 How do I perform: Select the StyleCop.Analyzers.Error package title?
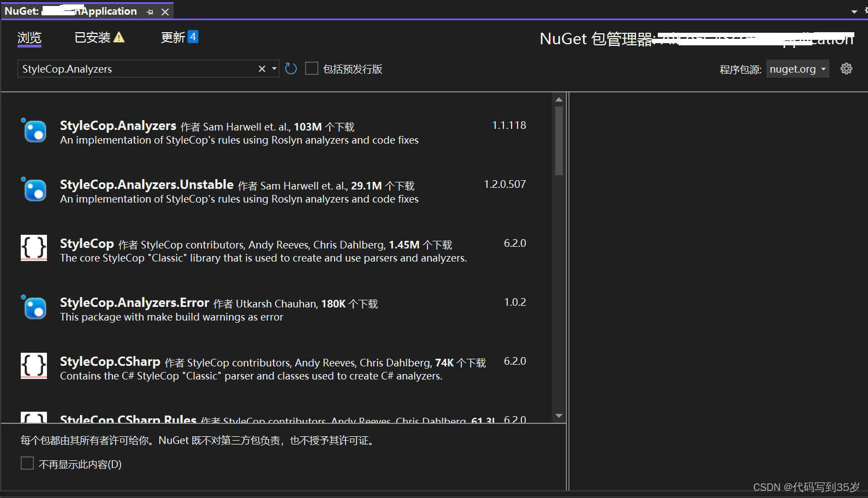tap(135, 303)
